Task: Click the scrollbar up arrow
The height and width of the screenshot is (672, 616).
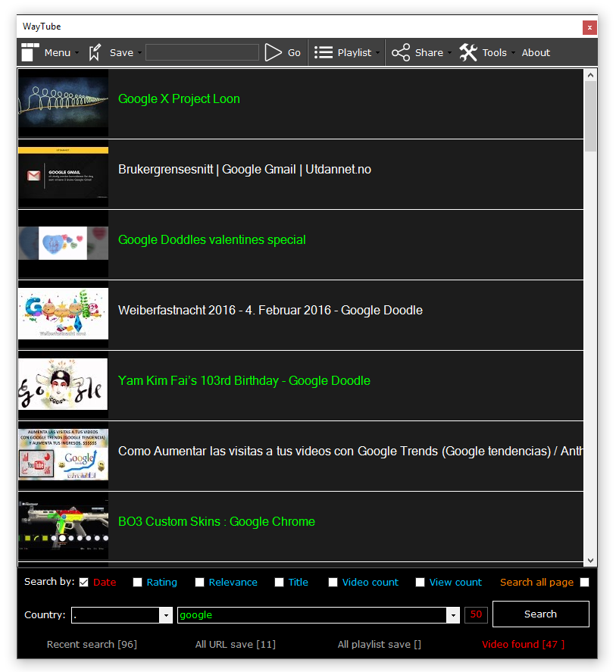Action: click(591, 76)
